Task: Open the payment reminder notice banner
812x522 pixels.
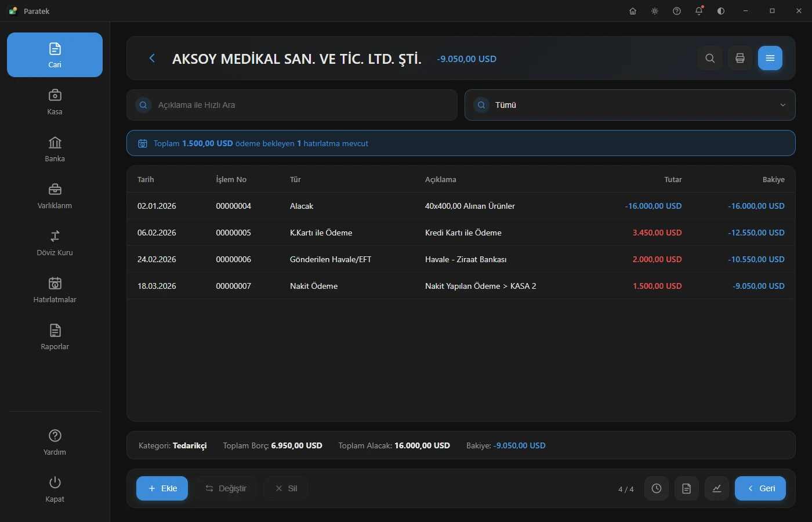Action: pos(461,143)
